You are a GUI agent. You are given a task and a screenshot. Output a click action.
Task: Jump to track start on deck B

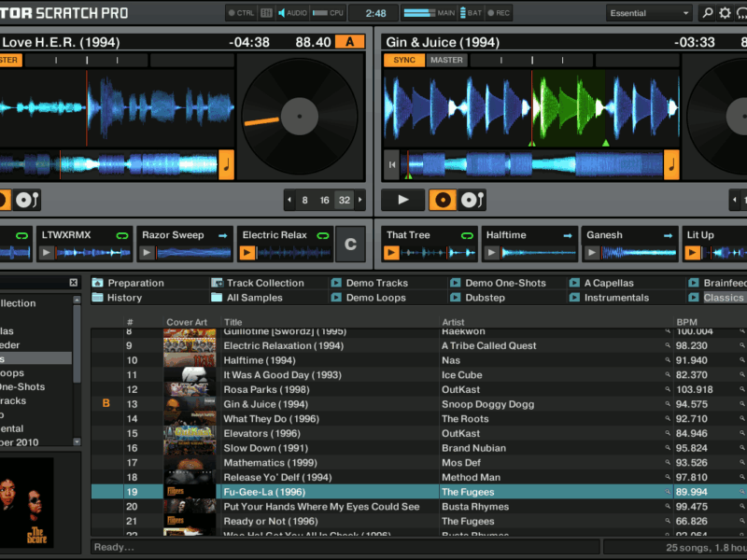tap(393, 165)
